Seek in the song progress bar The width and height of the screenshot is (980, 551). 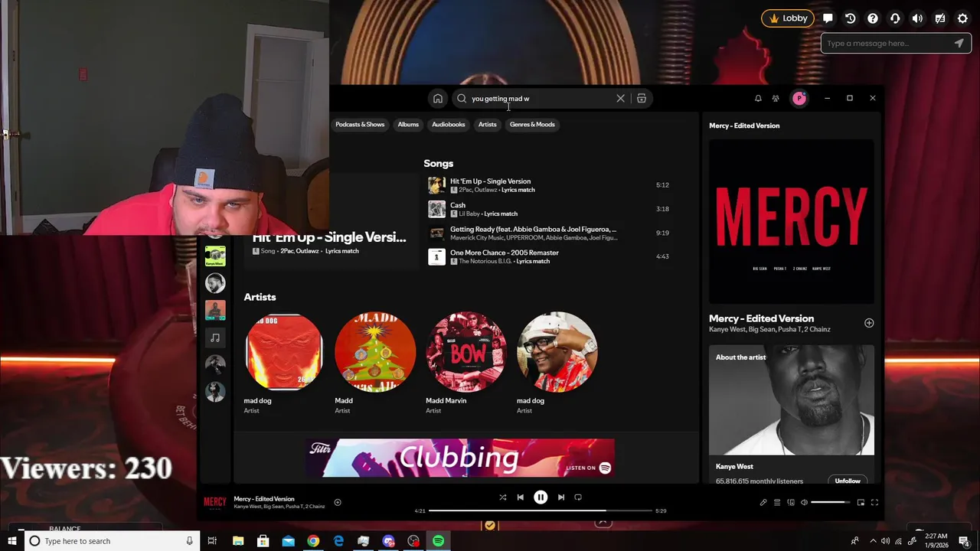coord(541,510)
